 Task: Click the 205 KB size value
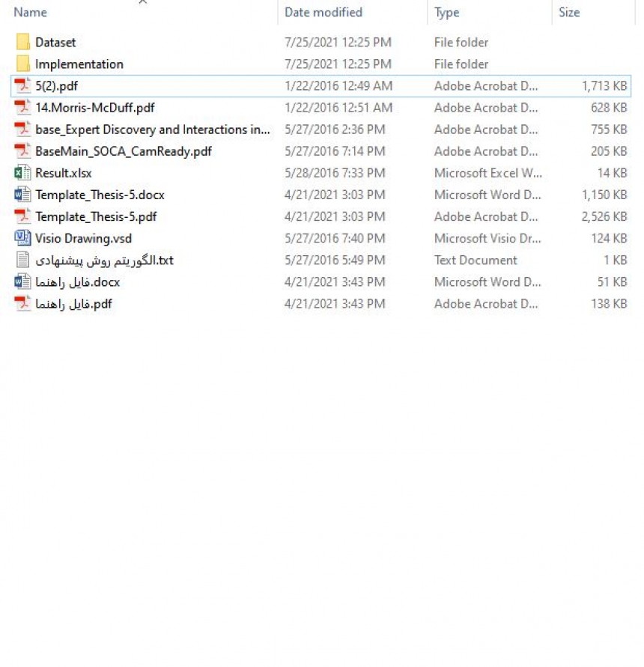pos(609,151)
